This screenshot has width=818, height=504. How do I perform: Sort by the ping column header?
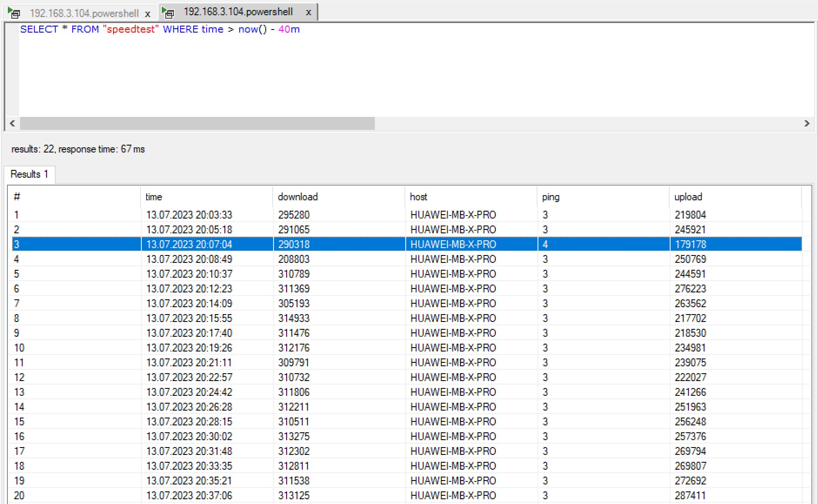pos(603,197)
